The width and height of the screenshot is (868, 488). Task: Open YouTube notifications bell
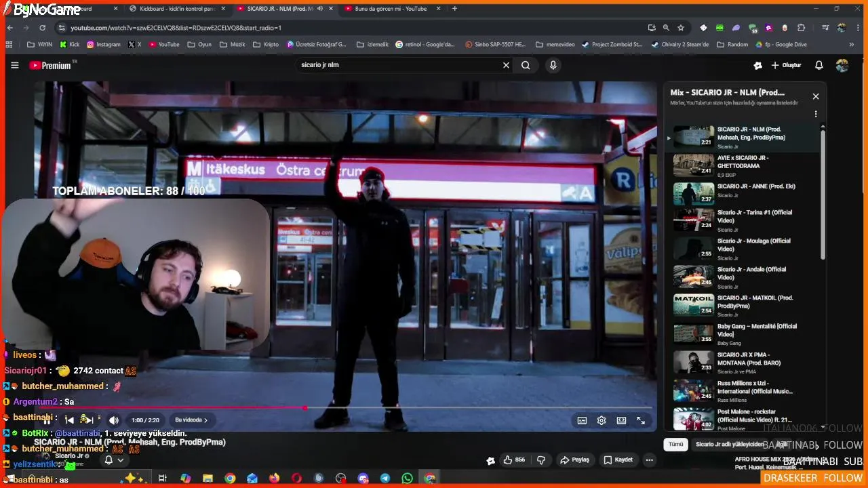(x=819, y=65)
